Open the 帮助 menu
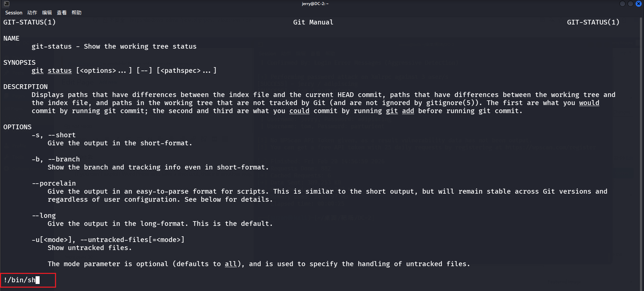The height and width of the screenshot is (291, 644). click(77, 13)
